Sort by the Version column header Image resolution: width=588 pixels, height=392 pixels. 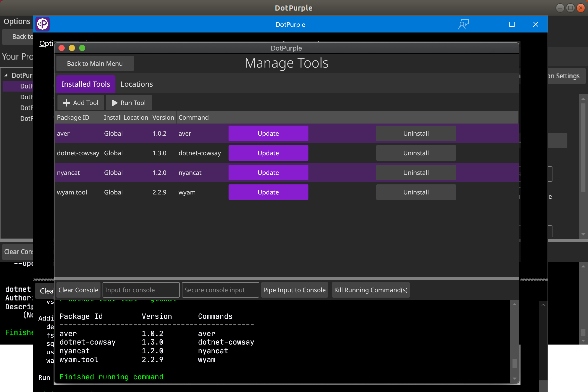[163, 117]
